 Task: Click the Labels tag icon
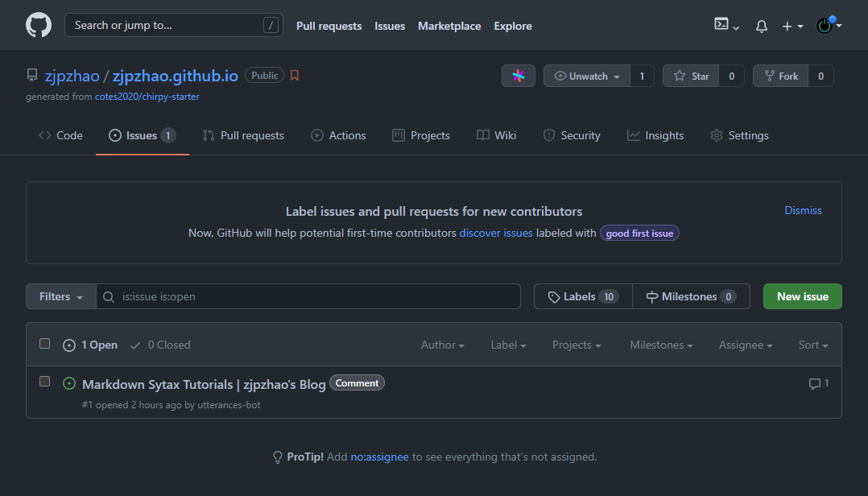[x=553, y=296]
